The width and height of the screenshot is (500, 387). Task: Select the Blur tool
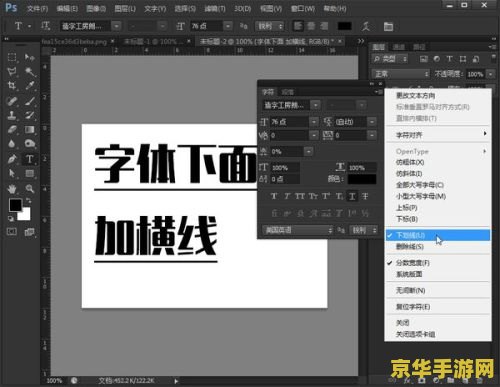pyautogui.click(x=12, y=144)
